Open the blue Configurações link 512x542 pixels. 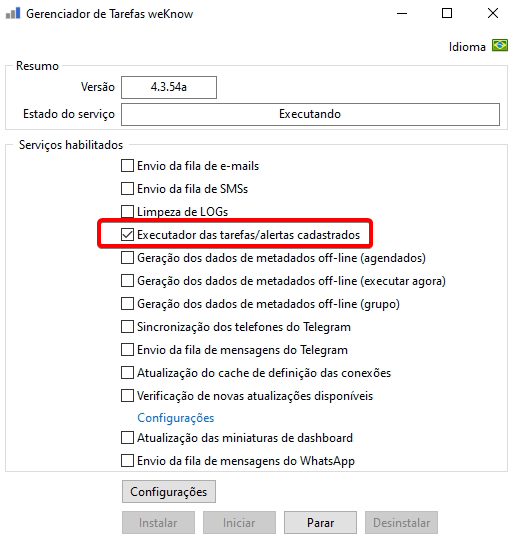tap(176, 418)
